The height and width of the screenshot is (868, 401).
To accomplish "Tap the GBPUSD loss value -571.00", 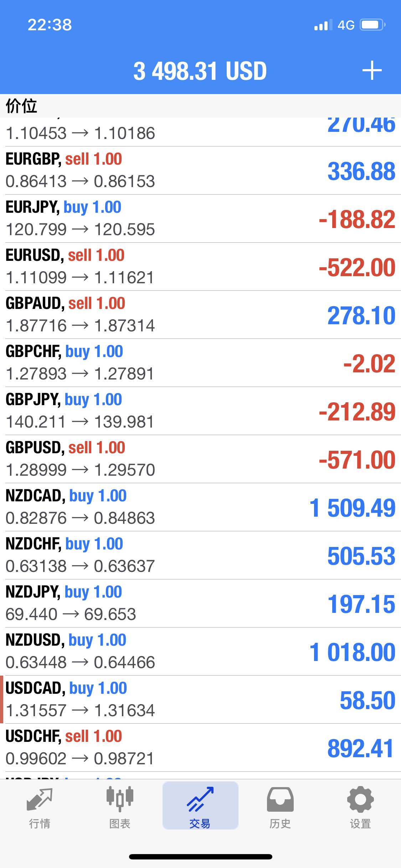I will 357,460.
